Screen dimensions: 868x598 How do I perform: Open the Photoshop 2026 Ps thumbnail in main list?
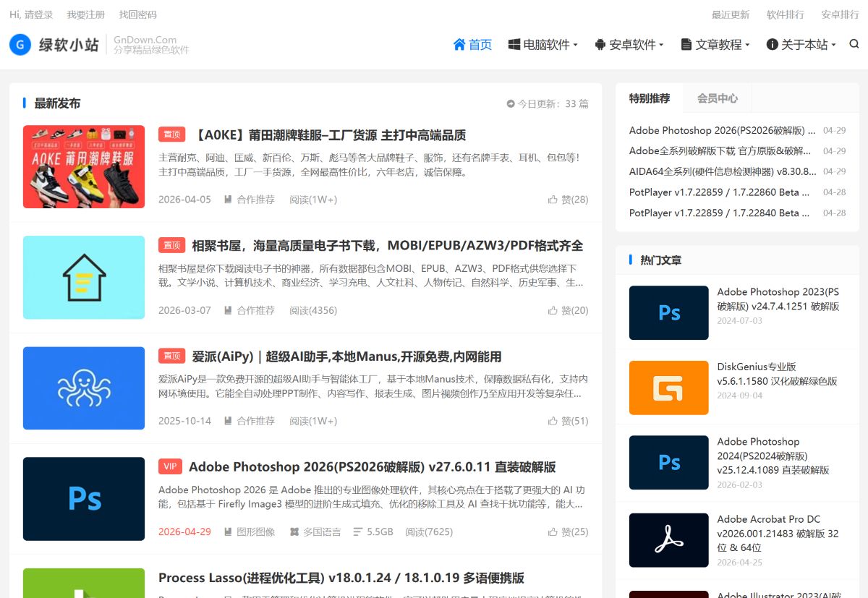[84, 499]
